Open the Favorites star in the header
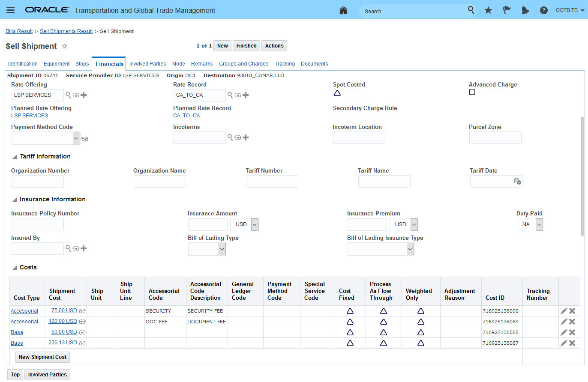Screen dimensions: 588x382 coord(488,10)
